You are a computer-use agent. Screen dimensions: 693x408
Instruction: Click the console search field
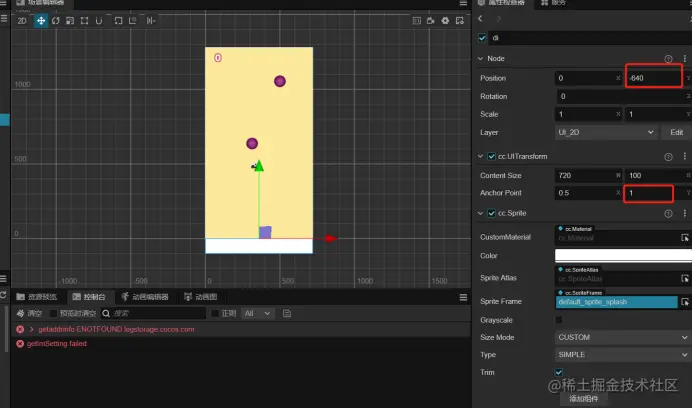pos(153,313)
